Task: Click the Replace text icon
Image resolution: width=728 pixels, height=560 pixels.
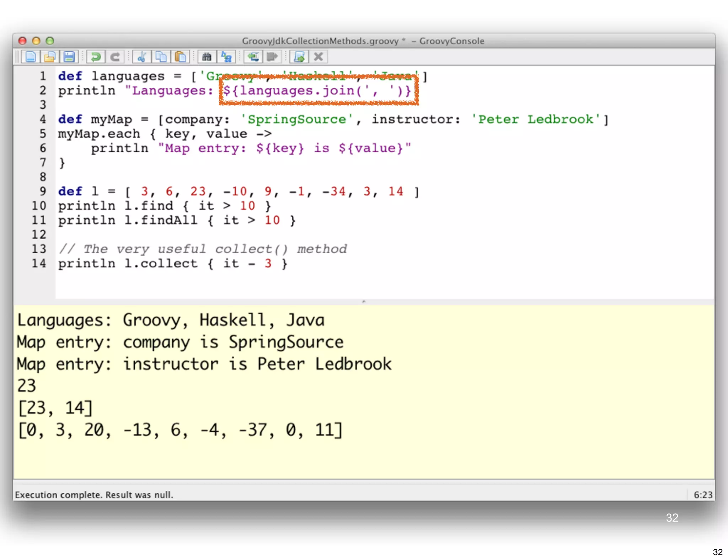Action: coord(226,57)
